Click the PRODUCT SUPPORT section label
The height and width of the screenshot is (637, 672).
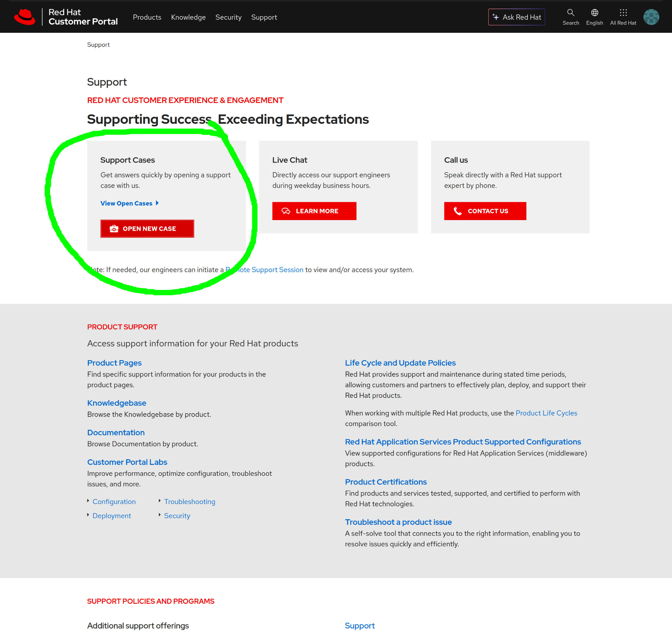coord(122,327)
